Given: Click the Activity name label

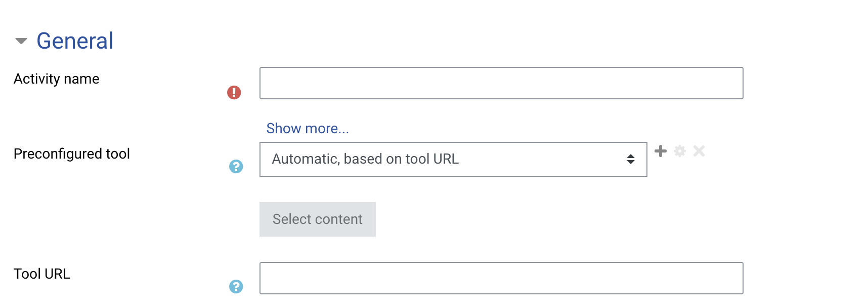Looking at the screenshot, I should pos(57,79).
